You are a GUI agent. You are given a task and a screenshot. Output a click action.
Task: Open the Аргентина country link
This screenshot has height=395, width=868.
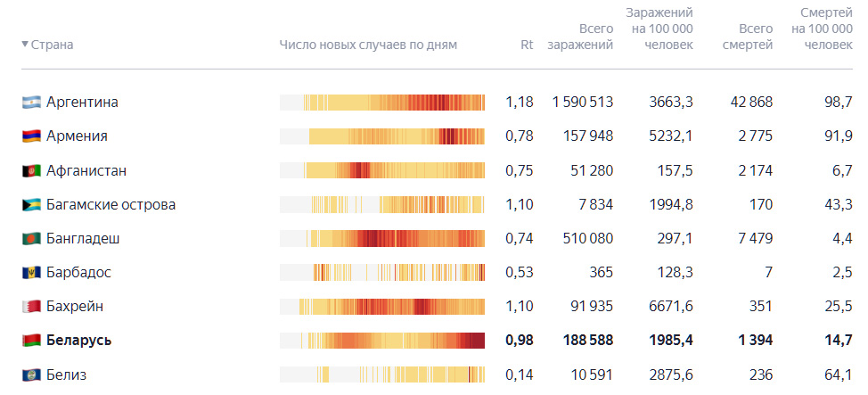82,103
